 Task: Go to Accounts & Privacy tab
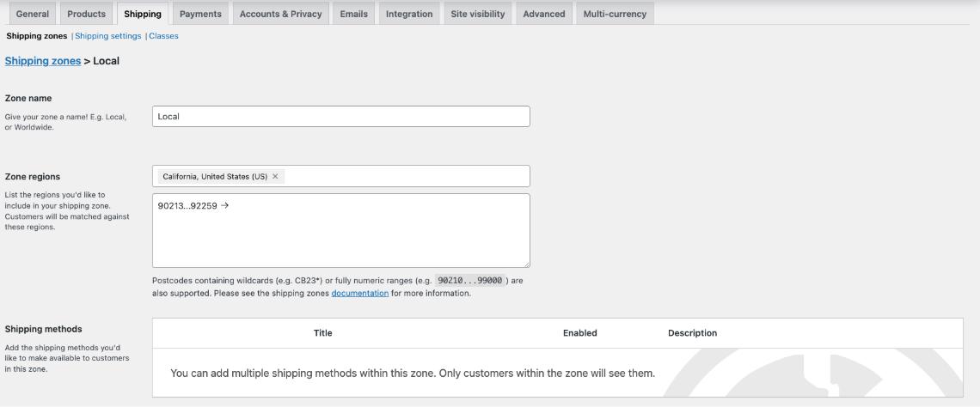point(280,14)
